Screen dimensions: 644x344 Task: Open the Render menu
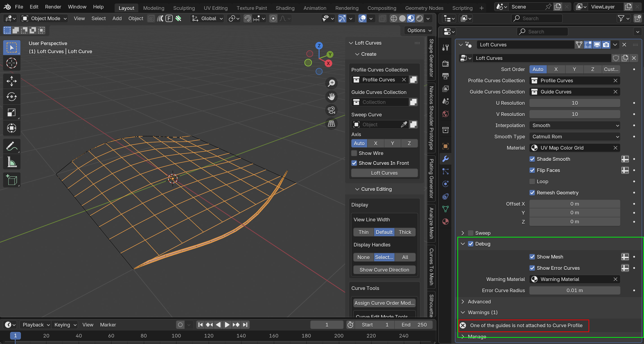pos(53,7)
